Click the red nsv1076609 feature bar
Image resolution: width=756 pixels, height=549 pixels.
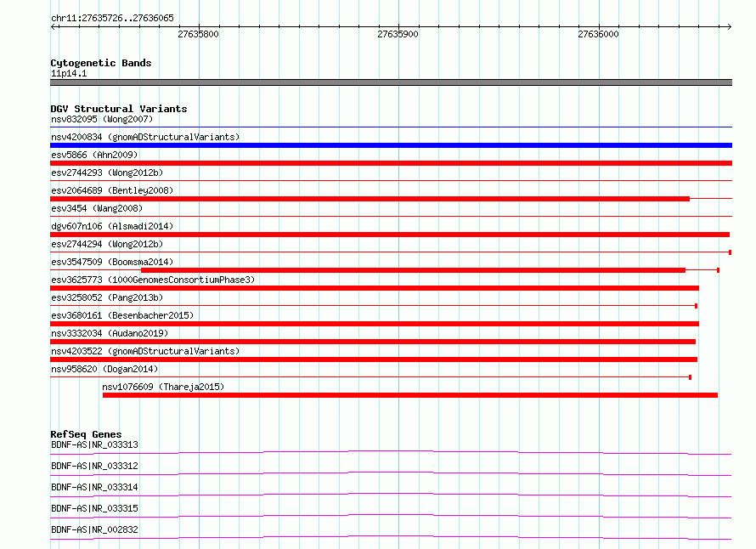(x=409, y=395)
